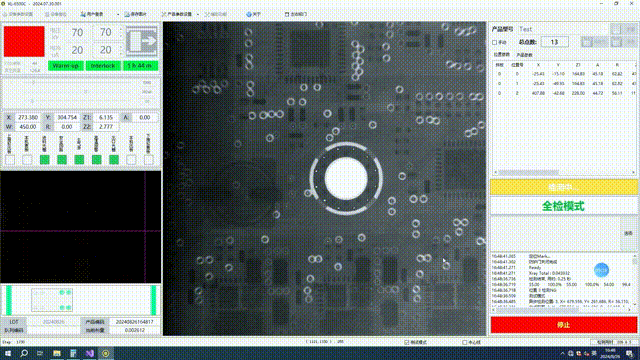The width and height of the screenshot is (640, 360).
Task: Click the first device settings toolbar item
Action: pyautogui.click(x=18, y=14)
